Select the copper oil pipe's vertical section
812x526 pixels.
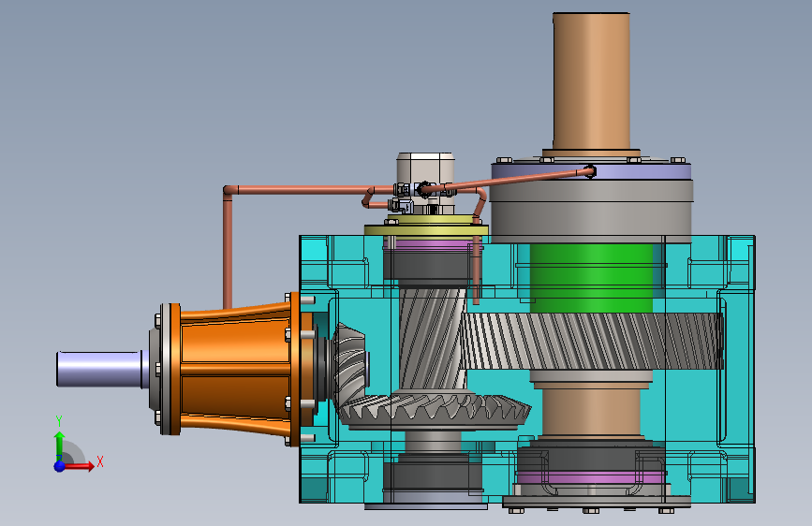coord(228,251)
